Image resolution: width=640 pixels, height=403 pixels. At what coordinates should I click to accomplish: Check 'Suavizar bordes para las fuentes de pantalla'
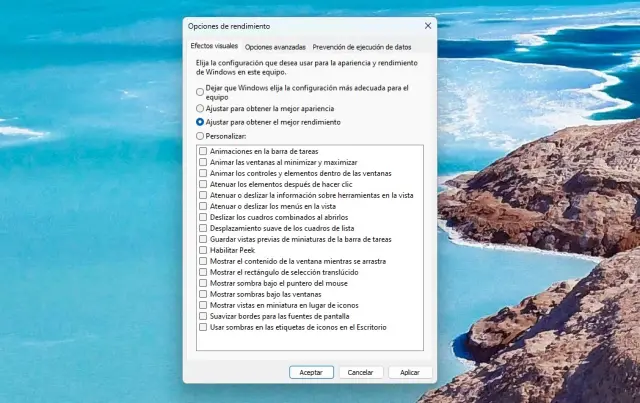(204, 316)
